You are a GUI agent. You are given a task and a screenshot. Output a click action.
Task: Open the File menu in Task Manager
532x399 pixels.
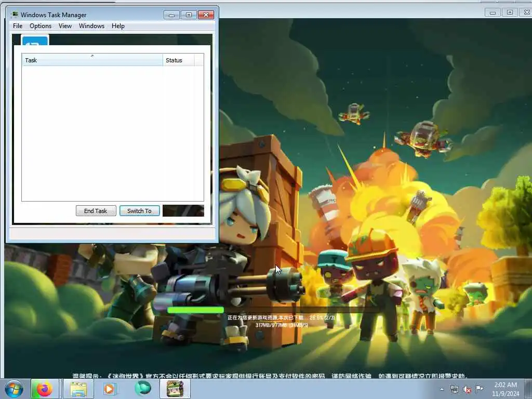18,26
